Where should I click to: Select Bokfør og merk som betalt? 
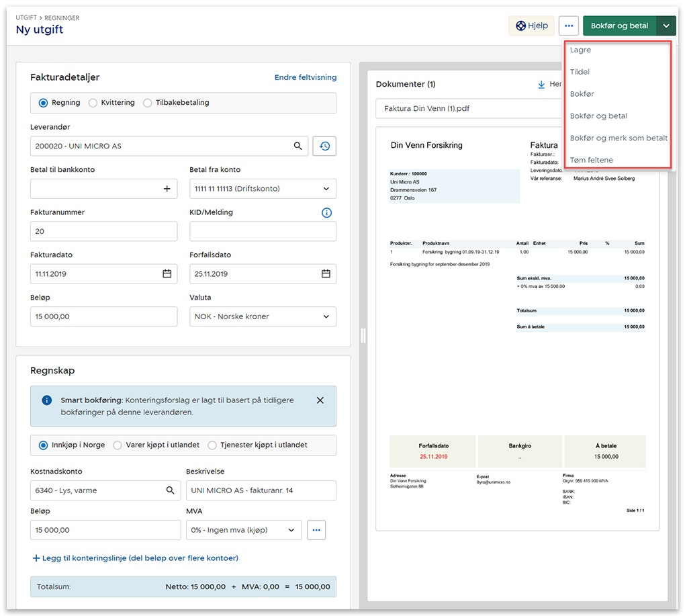618,138
